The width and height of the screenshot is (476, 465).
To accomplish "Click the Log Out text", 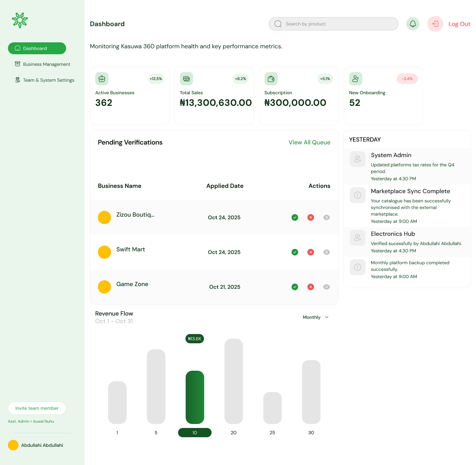I will pyautogui.click(x=459, y=24).
